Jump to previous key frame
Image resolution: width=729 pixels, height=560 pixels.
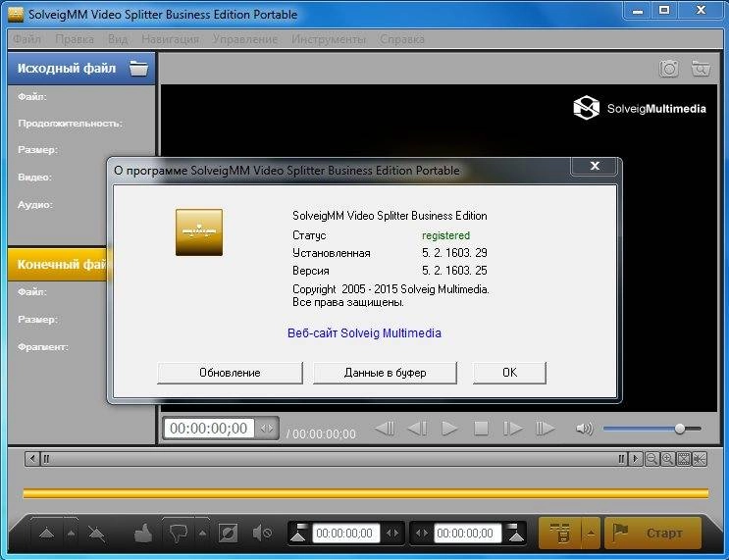pos(385,428)
